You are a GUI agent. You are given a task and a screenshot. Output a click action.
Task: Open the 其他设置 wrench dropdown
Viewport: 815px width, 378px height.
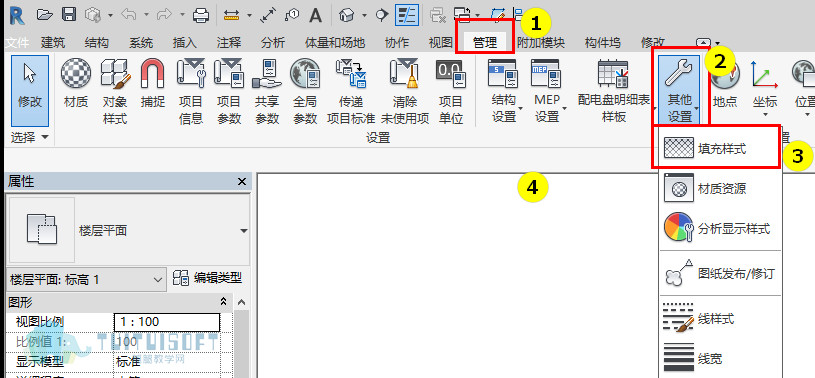pyautogui.click(x=679, y=90)
